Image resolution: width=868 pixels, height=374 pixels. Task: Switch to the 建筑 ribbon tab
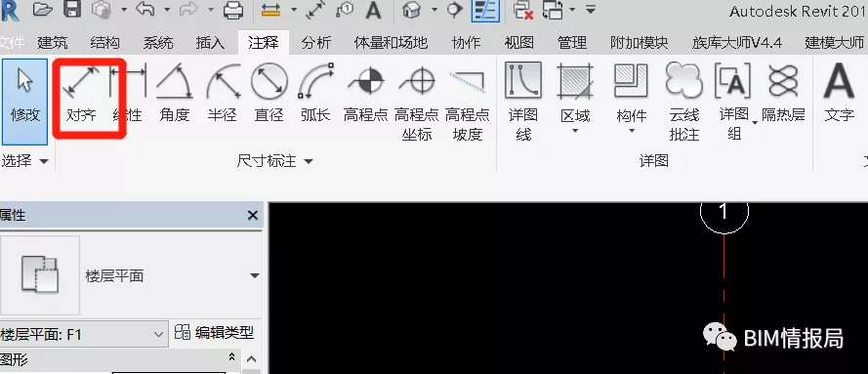click(x=53, y=43)
